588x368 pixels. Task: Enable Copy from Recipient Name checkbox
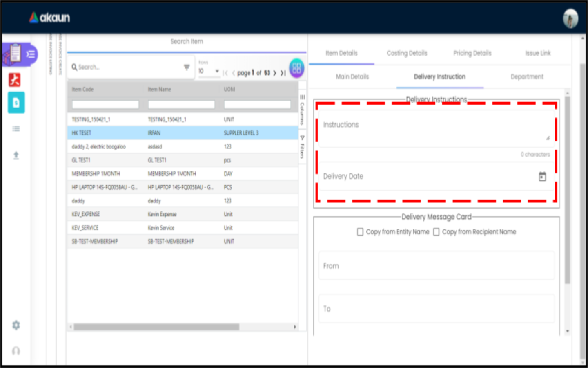pyautogui.click(x=436, y=232)
